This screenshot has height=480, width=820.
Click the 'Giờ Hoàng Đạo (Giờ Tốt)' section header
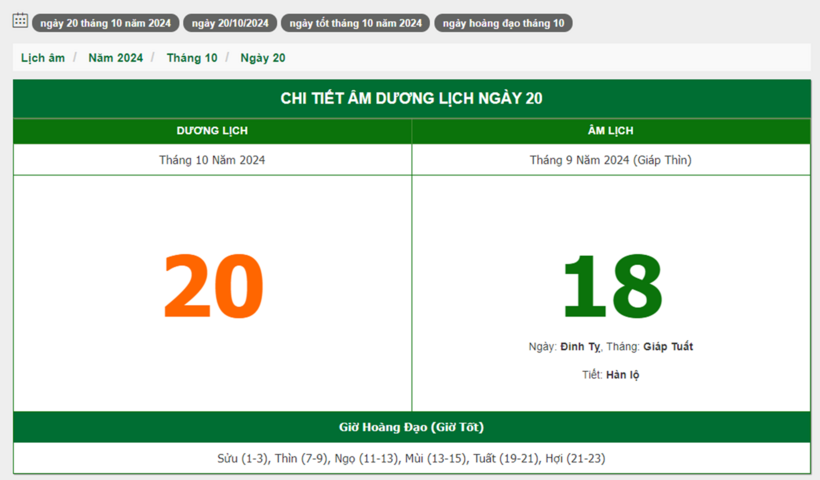411,427
